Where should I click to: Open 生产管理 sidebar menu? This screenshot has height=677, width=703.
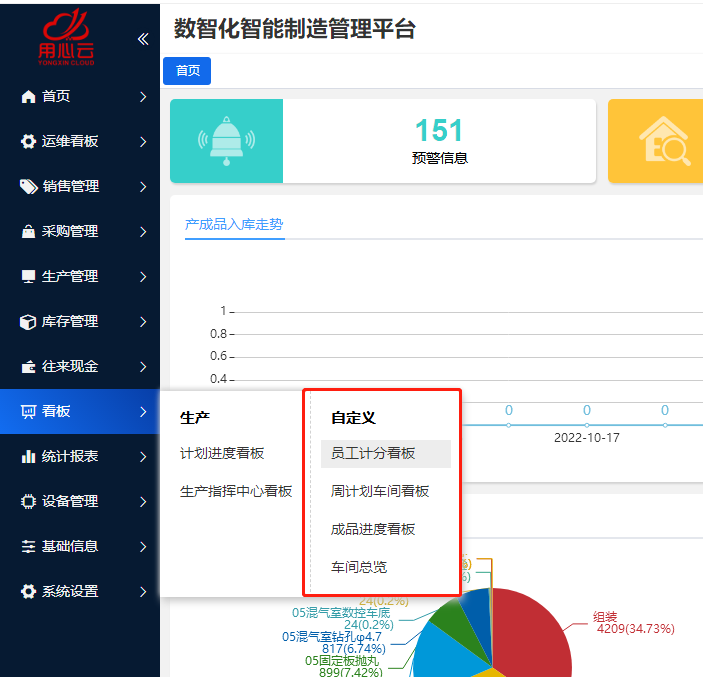[x=80, y=277]
